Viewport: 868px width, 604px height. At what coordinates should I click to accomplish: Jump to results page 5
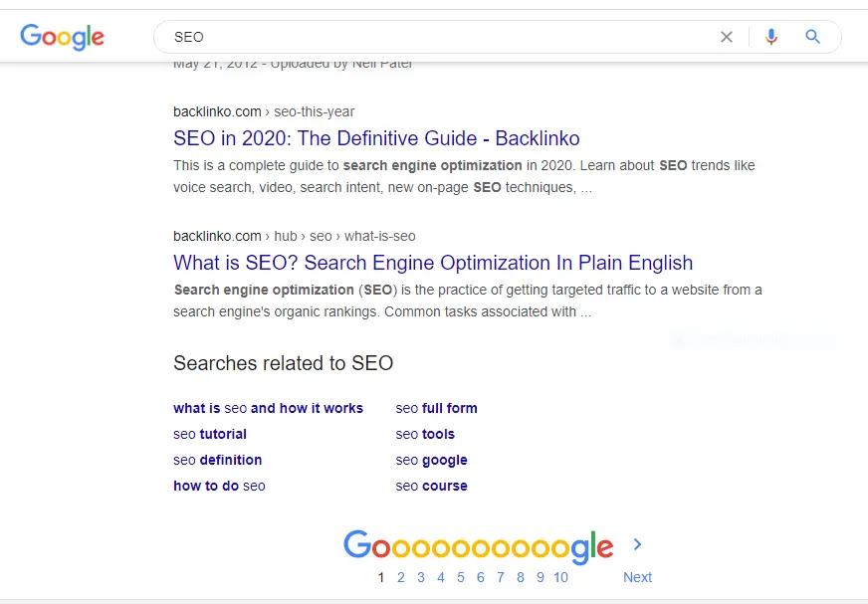pyautogui.click(x=461, y=577)
